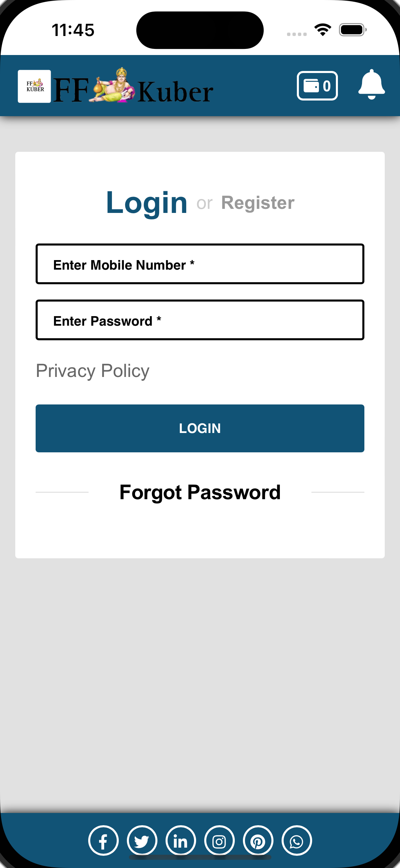
Task: Tap the notification bell icon
Action: [372, 84]
